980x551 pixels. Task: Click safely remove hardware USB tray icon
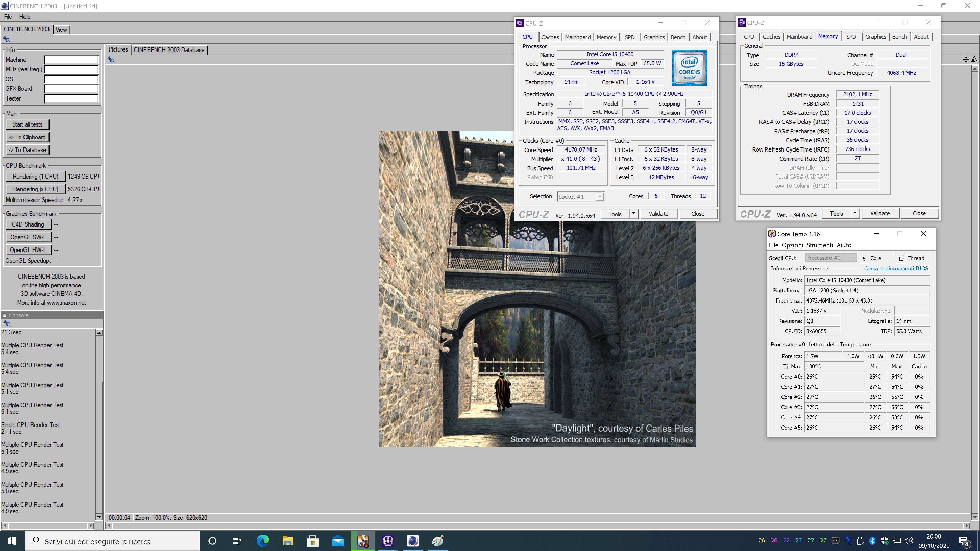click(x=860, y=540)
